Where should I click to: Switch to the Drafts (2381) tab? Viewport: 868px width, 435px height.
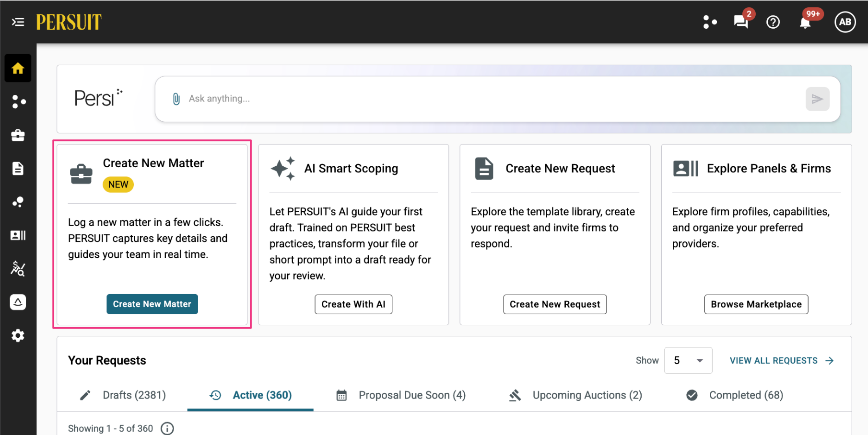[x=123, y=395]
